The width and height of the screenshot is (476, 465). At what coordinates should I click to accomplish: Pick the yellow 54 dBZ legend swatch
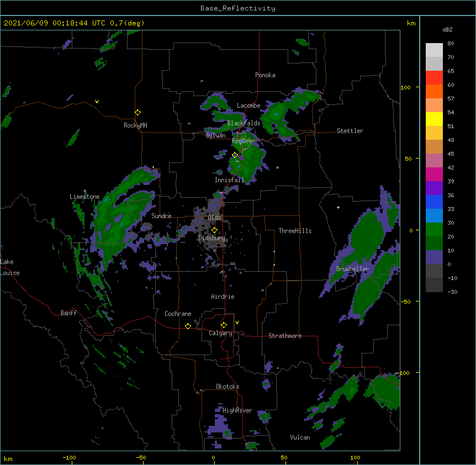[x=434, y=119]
